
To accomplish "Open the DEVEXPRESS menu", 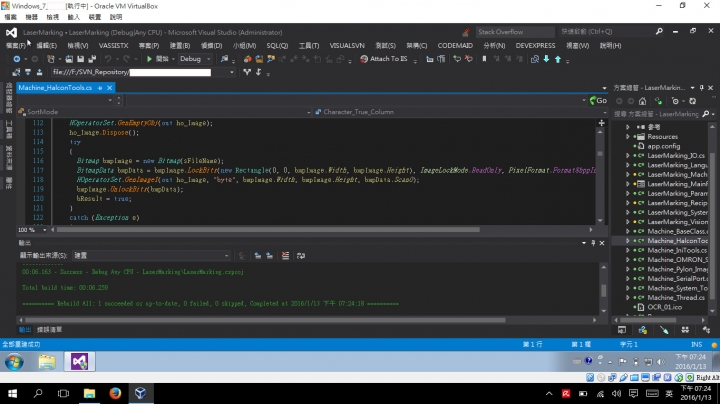I will tap(535, 45).
